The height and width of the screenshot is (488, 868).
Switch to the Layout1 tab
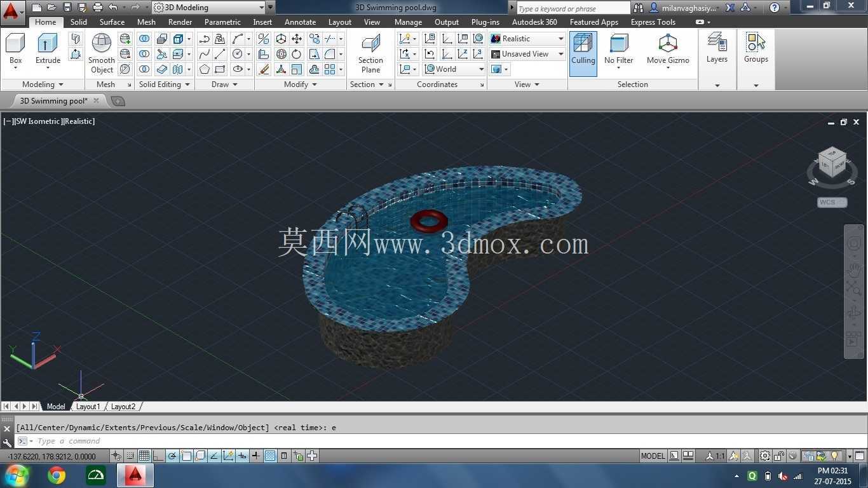coord(88,407)
